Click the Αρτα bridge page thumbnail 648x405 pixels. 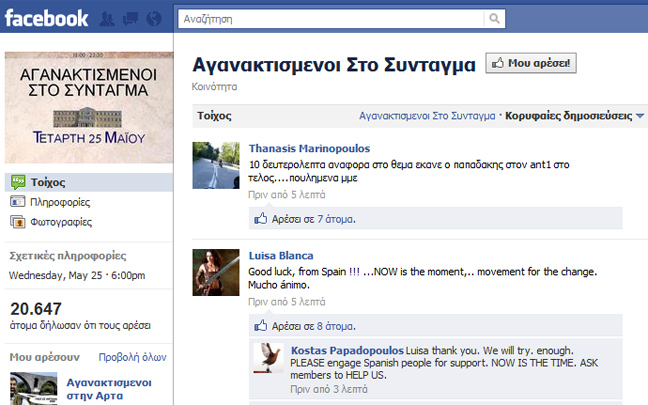tap(33, 388)
